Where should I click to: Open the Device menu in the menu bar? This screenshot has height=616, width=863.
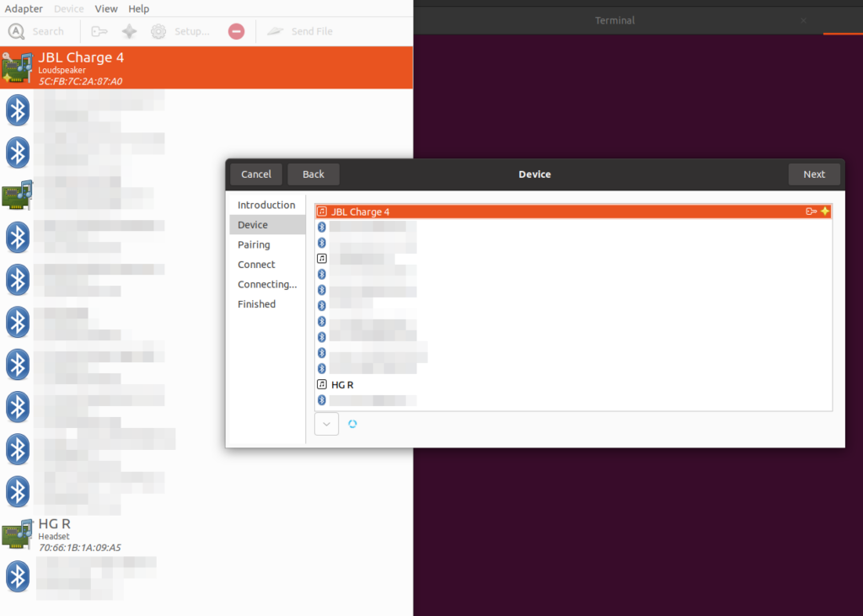click(x=69, y=8)
